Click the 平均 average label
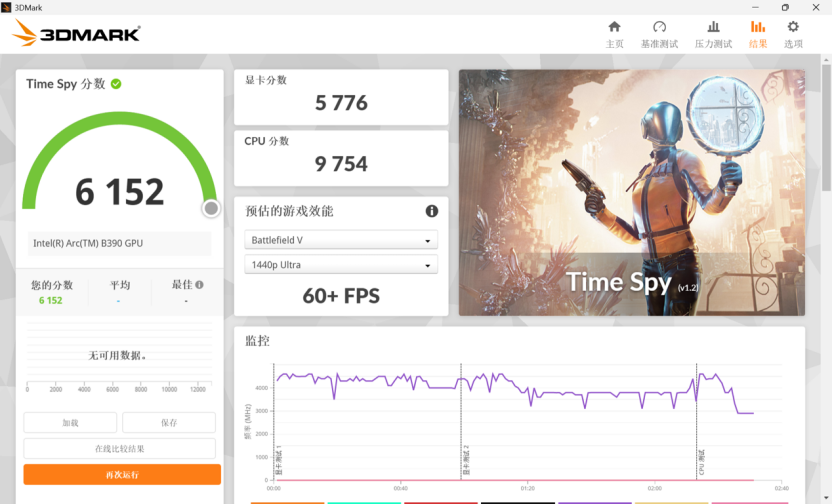Image resolution: width=832 pixels, height=504 pixels. click(120, 285)
